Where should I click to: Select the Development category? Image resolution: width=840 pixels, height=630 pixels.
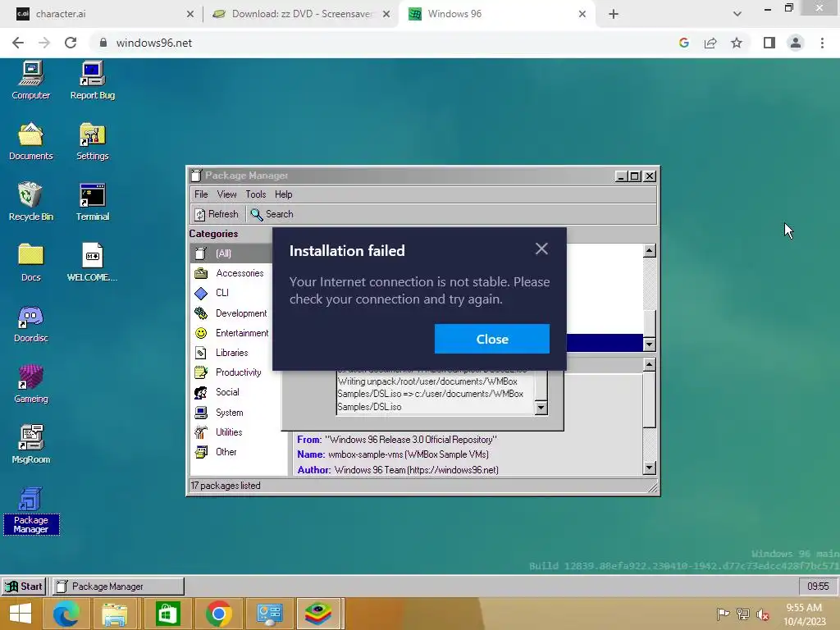[231, 313]
